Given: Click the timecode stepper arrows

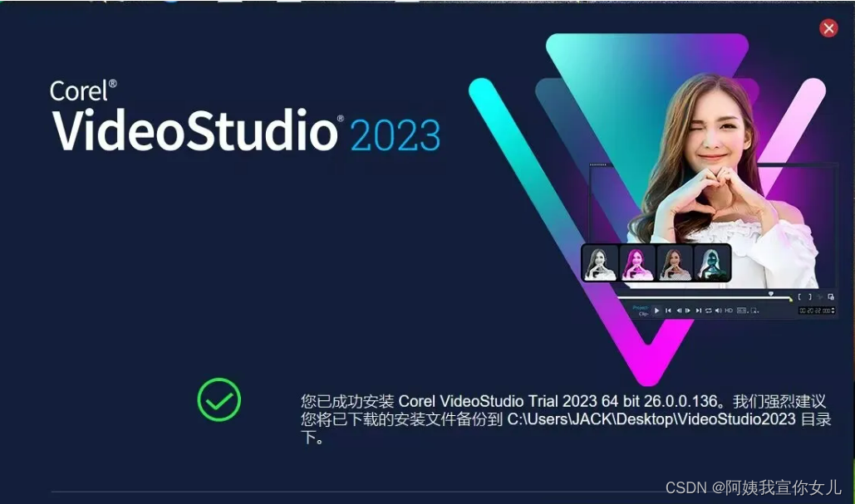Looking at the screenshot, I should (x=832, y=311).
